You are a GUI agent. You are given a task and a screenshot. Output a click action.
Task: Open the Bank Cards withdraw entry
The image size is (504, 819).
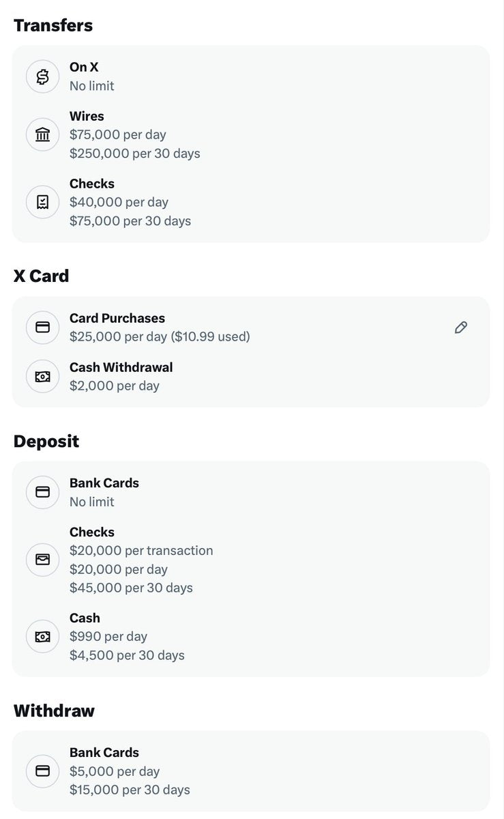251,771
